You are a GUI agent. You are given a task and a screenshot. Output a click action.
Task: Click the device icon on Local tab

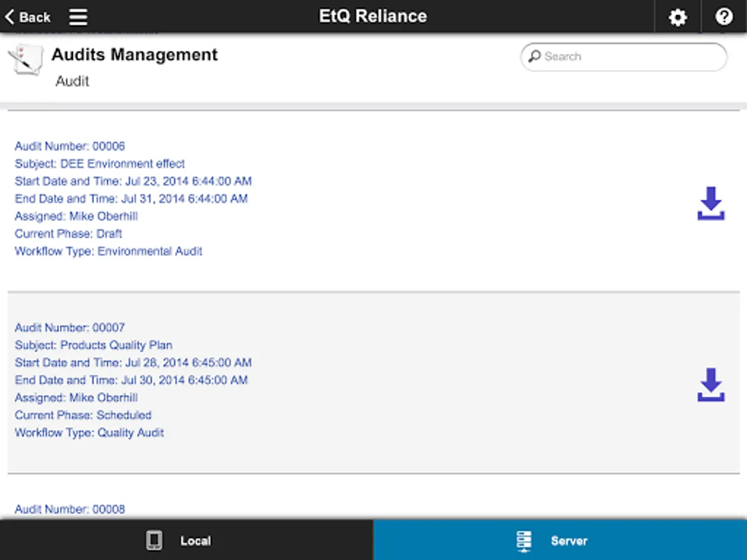[154, 540]
